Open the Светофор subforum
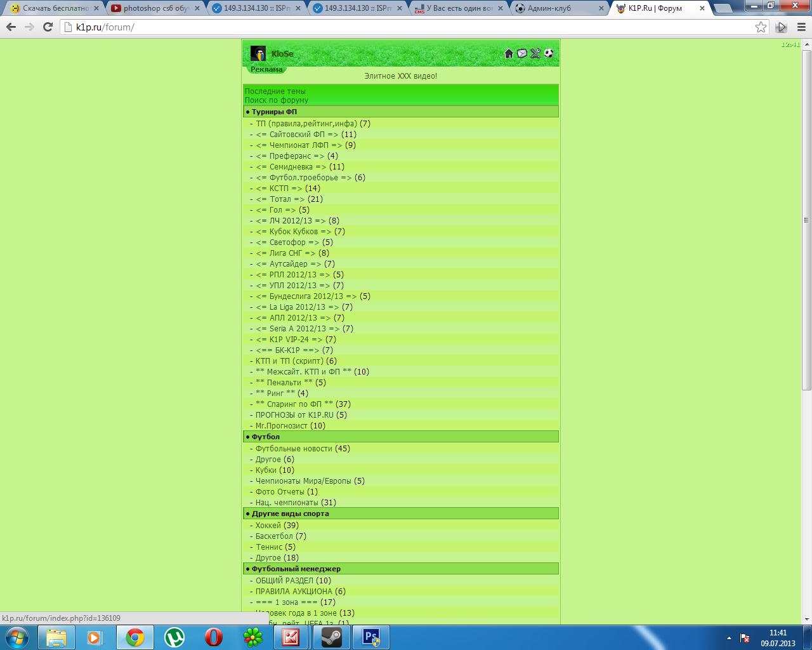The height and width of the screenshot is (650, 812). 288,242
